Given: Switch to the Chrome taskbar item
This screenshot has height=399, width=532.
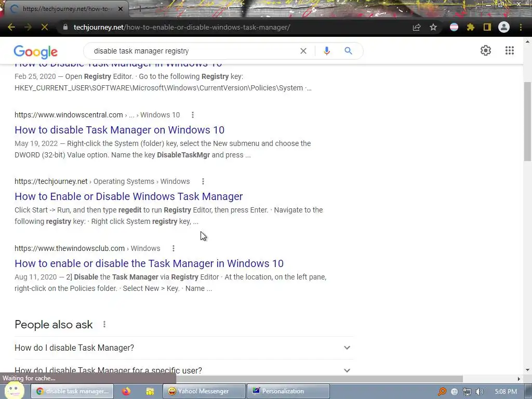Looking at the screenshot, I should pyautogui.click(x=72, y=391).
